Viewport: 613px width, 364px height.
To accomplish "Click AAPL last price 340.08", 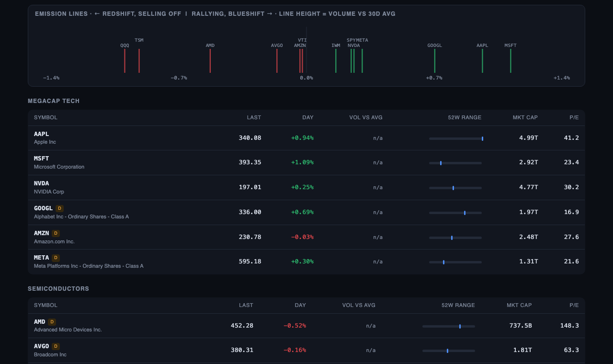I will click(250, 138).
